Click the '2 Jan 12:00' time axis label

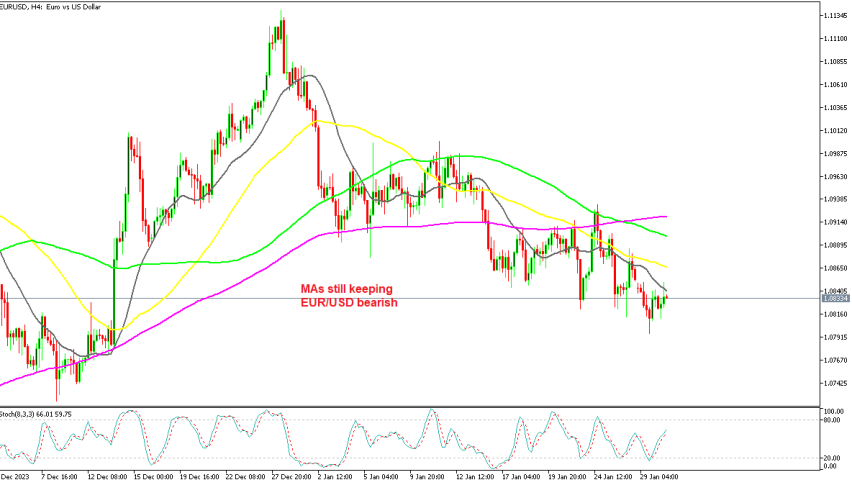[x=335, y=477]
